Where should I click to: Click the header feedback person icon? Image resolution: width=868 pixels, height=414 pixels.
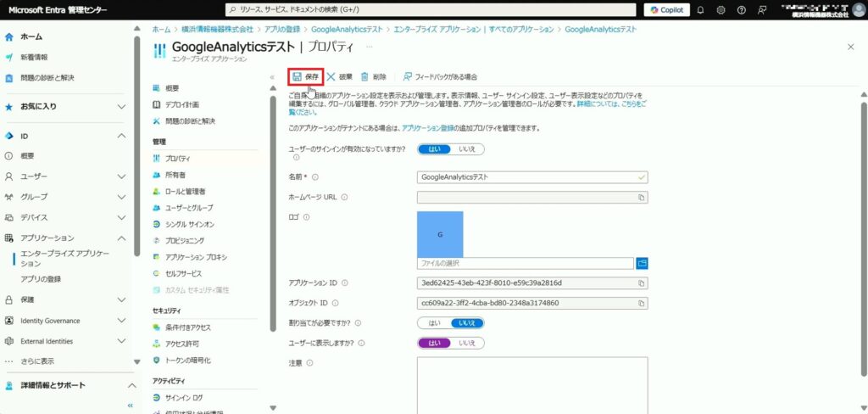[x=762, y=10]
